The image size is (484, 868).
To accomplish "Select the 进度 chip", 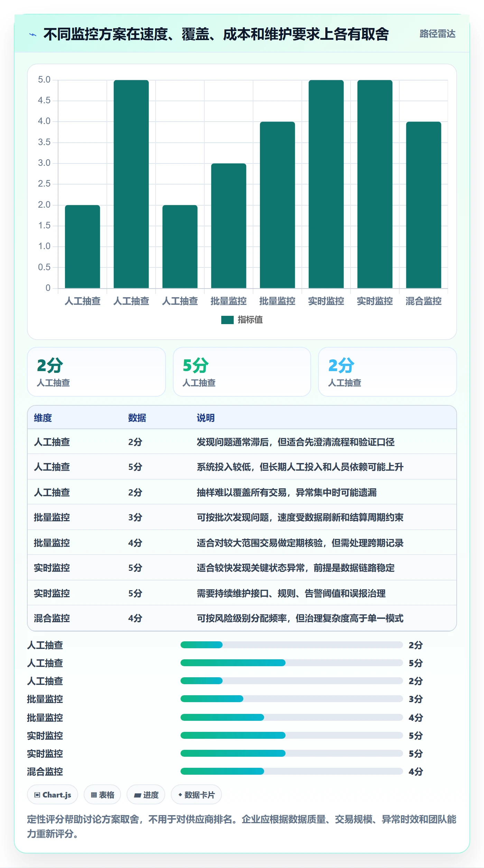I will (146, 795).
